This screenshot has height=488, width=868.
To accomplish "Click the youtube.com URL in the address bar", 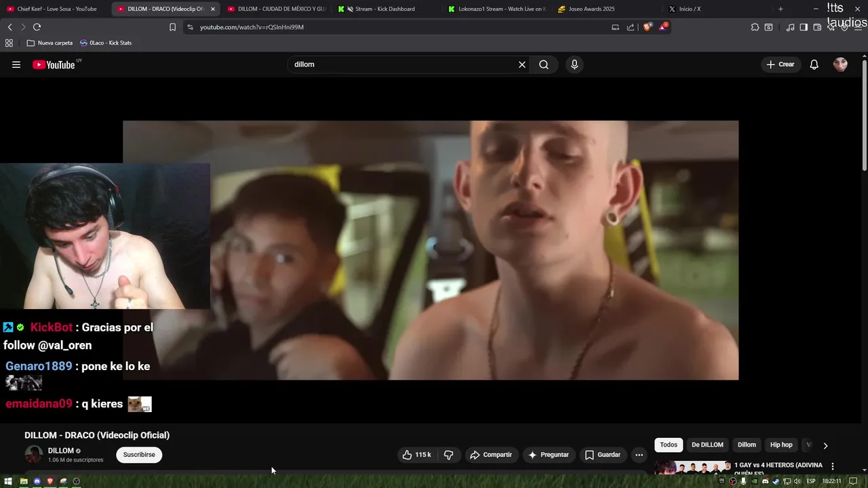I will click(252, 27).
